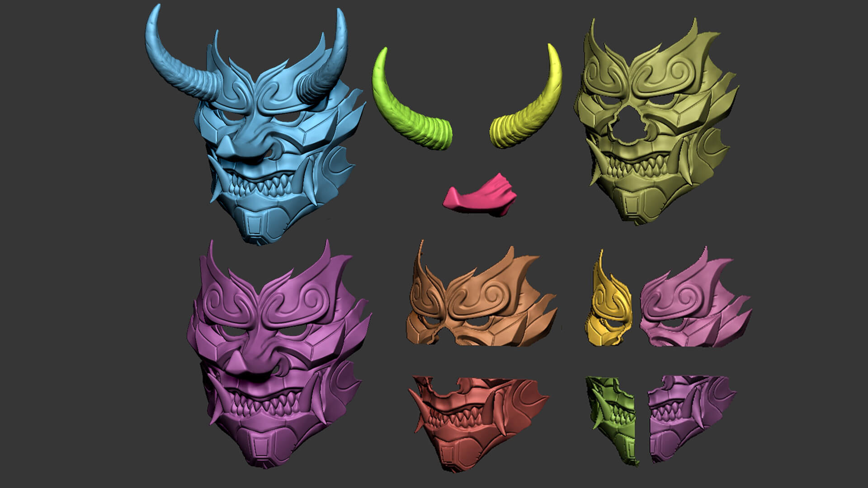
Task: Select the blue horned oni mask model
Action: tap(271, 136)
